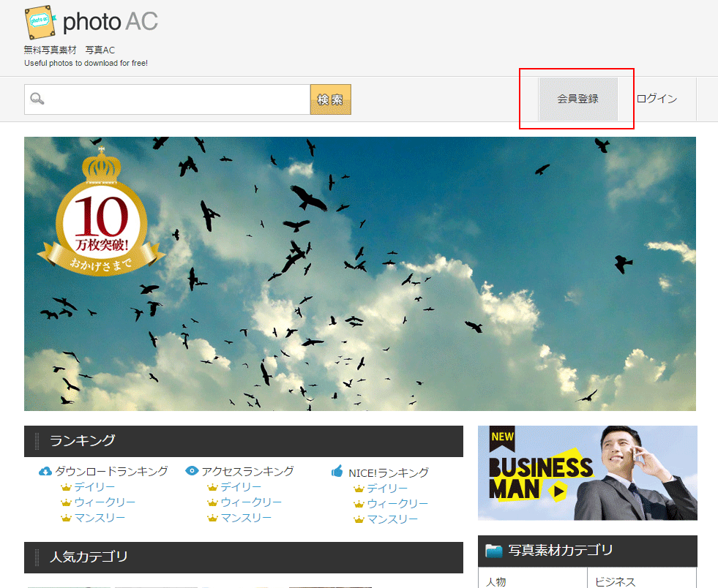Click folder icon in 写真素材カテゴリ header
718x588 pixels.
coord(494,551)
